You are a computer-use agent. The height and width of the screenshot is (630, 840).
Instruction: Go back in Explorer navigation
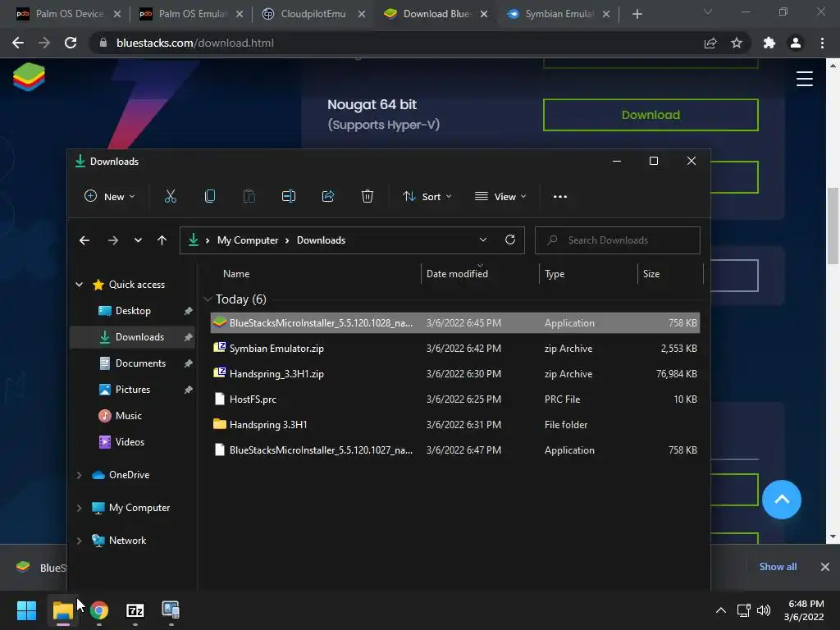pos(84,240)
